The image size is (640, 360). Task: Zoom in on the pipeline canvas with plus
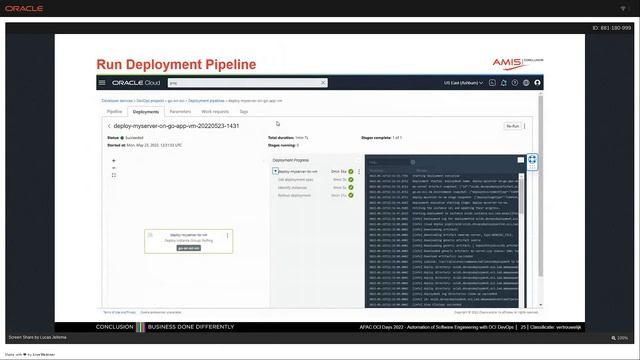click(113, 161)
